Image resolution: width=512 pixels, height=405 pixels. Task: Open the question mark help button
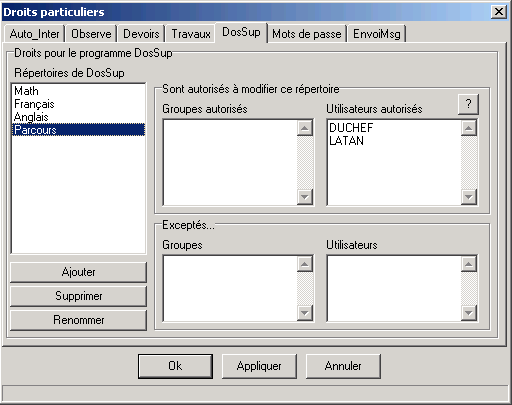(468, 104)
